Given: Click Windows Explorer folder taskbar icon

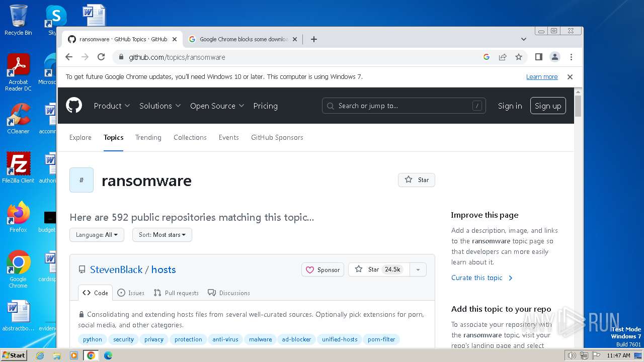Looking at the screenshot, I should tap(57, 355).
